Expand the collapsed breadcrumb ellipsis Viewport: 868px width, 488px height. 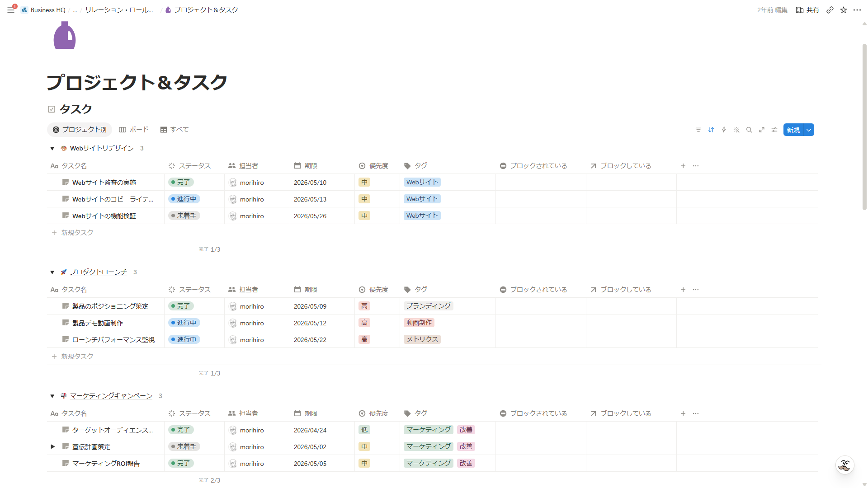point(75,10)
